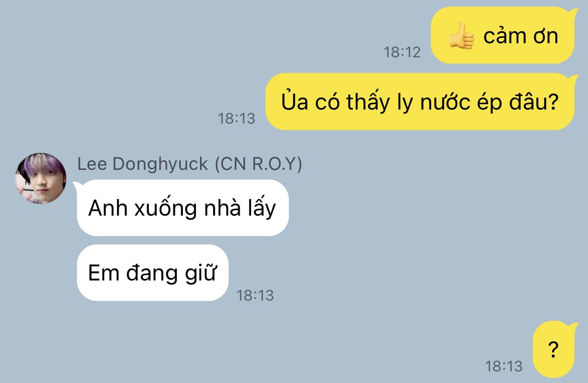Tap the 18:13 time beside "Em đang giữ"

click(x=255, y=296)
